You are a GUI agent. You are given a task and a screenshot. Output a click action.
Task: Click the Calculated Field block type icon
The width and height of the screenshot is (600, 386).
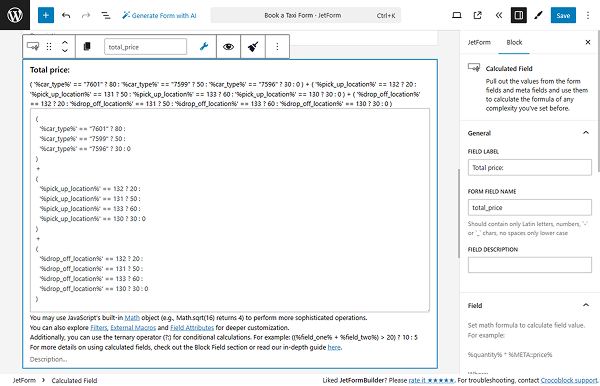tap(33, 47)
